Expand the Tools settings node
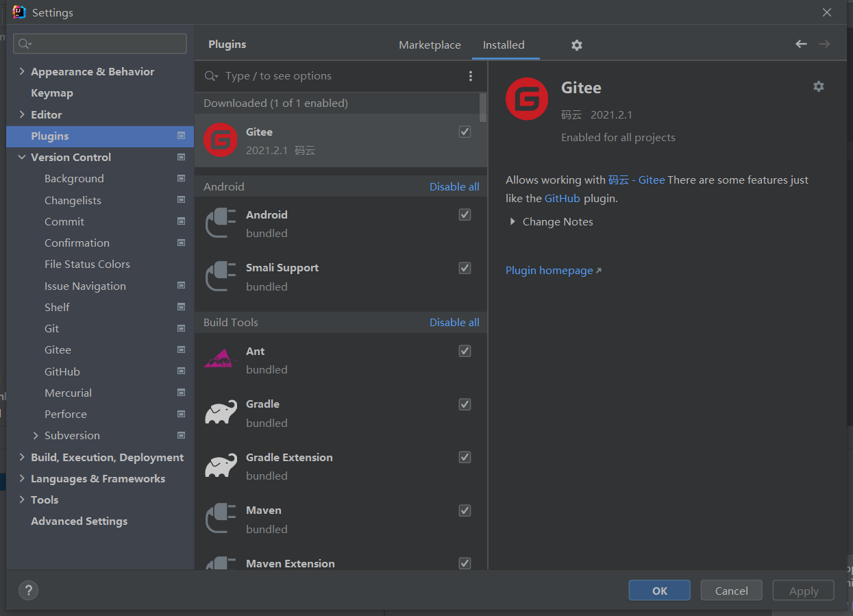 (x=22, y=500)
